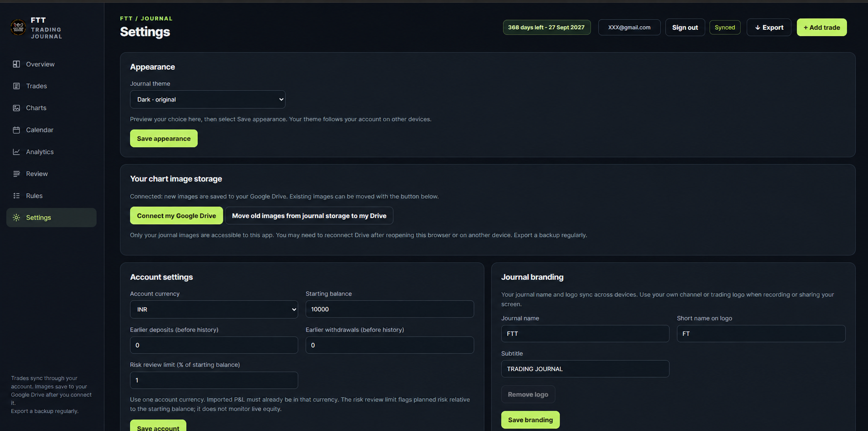Click the XXX@gmail.com account badge
This screenshot has width=868, height=431.
629,27
